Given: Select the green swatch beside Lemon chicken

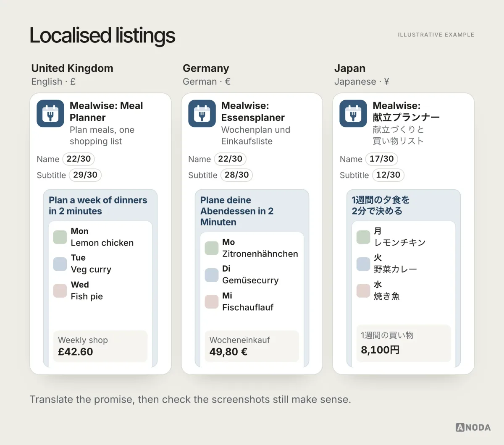Looking at the screenshot, I should tap(60, 237).
